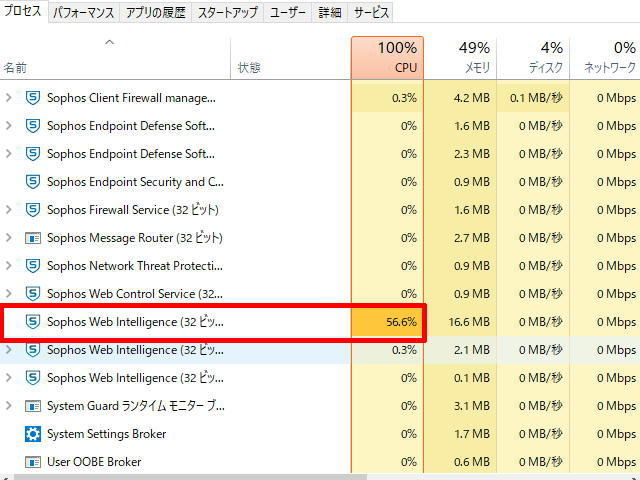640x480 pixels.
Task: Click the 1.7 MB memory cell
Action: pyautogui.click(x=460, y=433)
